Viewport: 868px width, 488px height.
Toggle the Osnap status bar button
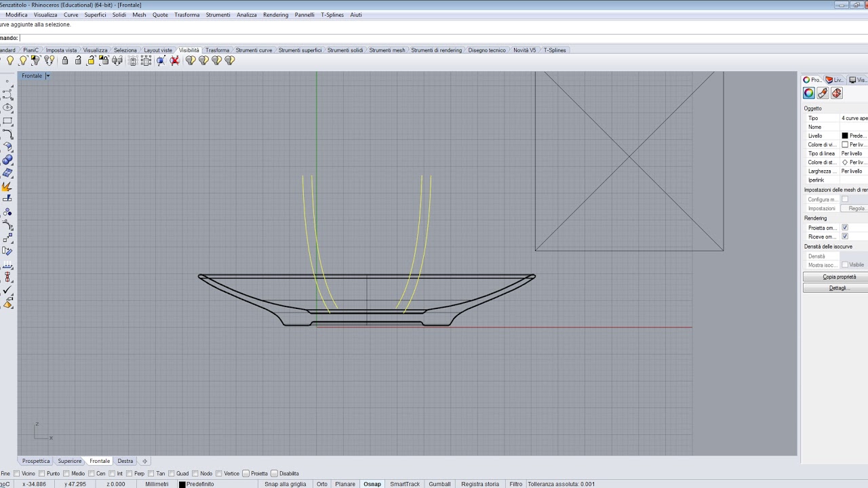coord(372,484)
